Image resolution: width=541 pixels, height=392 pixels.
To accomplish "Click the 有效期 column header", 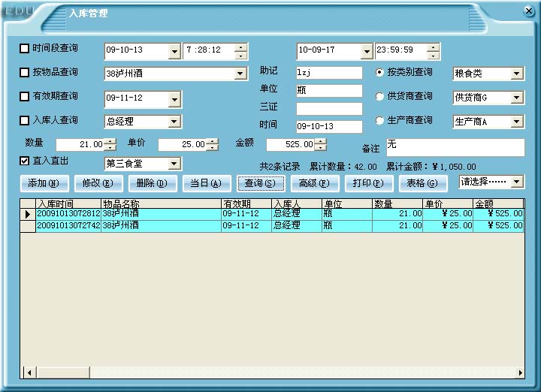I will pos(246,204).
